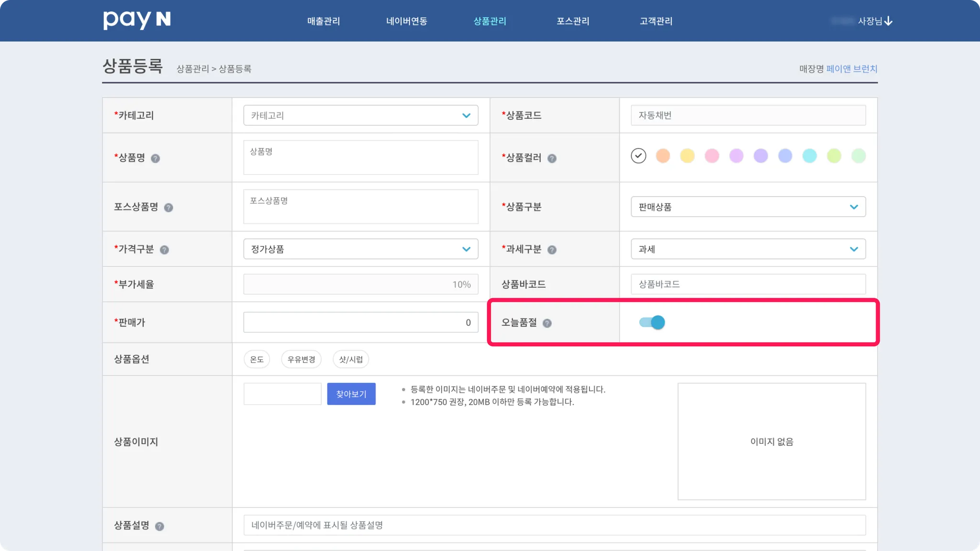980x551 pixels.
Task: Click the help icon beside 과세구분
Action: click(552, 250)
